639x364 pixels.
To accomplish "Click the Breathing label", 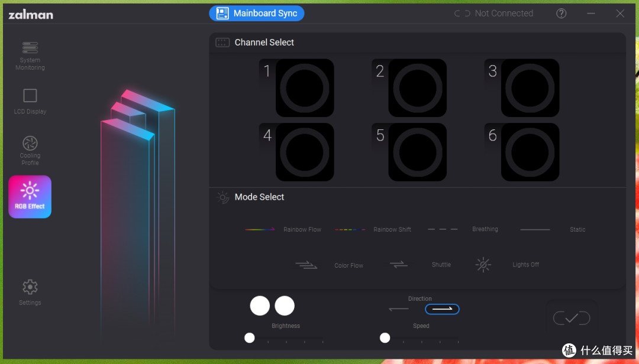I will [485, 229].
